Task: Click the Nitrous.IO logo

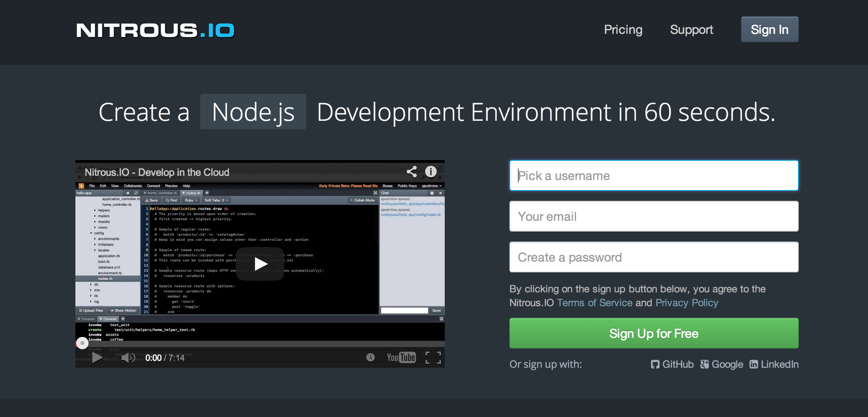Action: [155, 30]
